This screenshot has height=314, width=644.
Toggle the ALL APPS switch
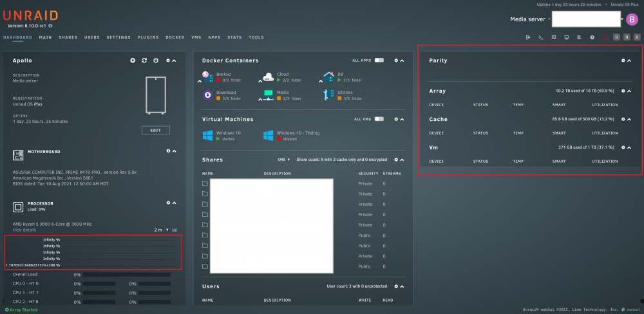click(379, 60)
